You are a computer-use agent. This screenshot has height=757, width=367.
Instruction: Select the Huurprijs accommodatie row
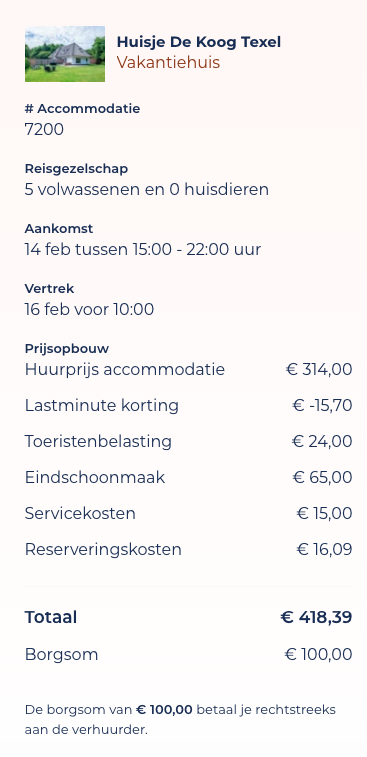188,369
